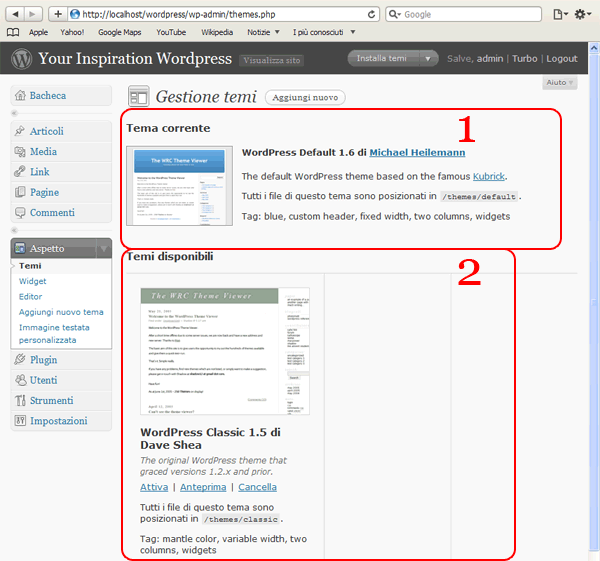Open Immagine testata personalizzata
Image resolution: width=600 pixels, height=561 pixels.
tap(54, 334)
